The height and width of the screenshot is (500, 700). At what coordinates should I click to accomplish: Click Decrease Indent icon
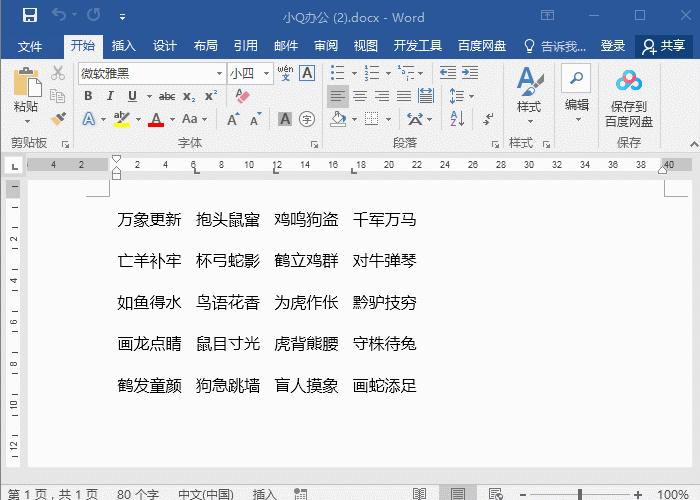[448, 72]
